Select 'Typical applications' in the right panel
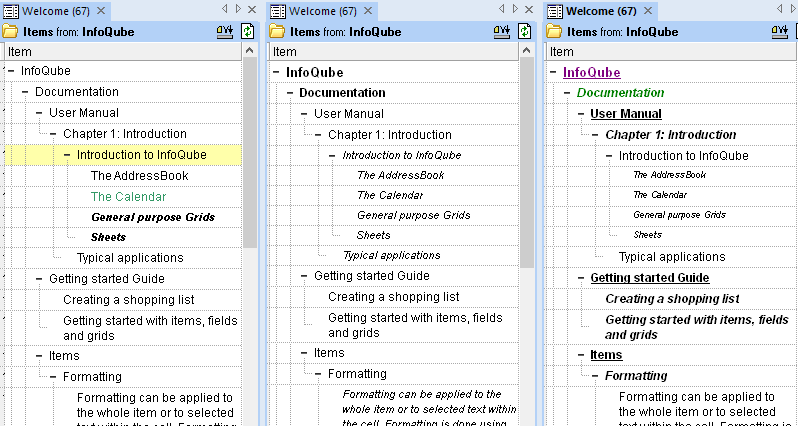This screenshot has width=798, height=426. point(672,257)
